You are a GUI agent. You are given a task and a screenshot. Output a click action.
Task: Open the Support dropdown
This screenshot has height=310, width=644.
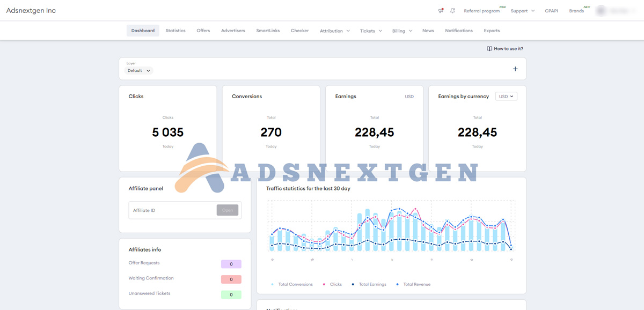pos(522,11)
